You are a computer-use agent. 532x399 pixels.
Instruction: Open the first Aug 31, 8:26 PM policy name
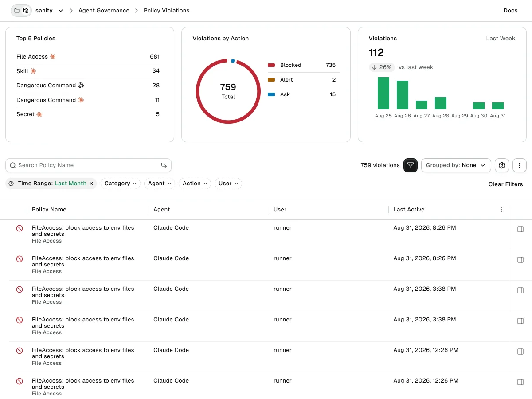[x=83, y=231]
